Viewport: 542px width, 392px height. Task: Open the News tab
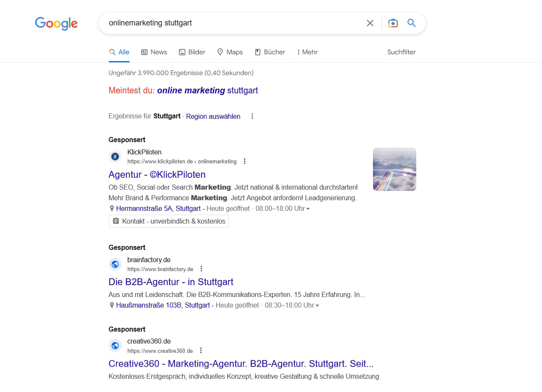pyautogui.click(x=154, y=52)
